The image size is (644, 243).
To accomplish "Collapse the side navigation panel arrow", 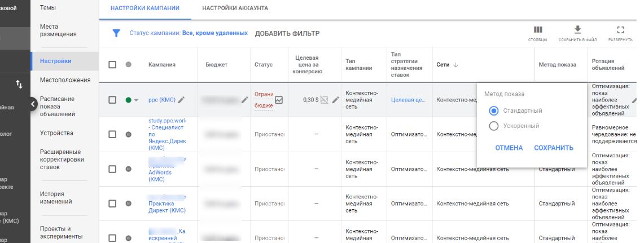I will pyautogui.click(x=33, y=103).
